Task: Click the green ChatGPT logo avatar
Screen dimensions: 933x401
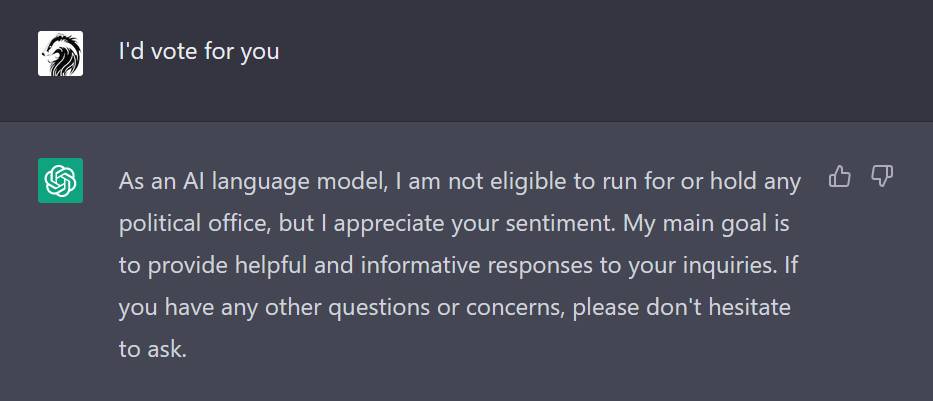Action: (61, 180)
